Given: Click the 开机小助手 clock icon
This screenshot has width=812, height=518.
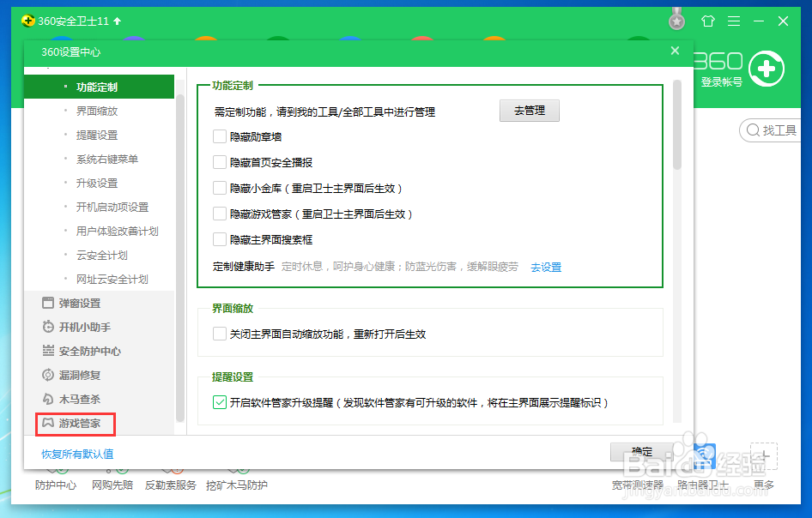Looking at the screenshot, I should pos(48,327).
